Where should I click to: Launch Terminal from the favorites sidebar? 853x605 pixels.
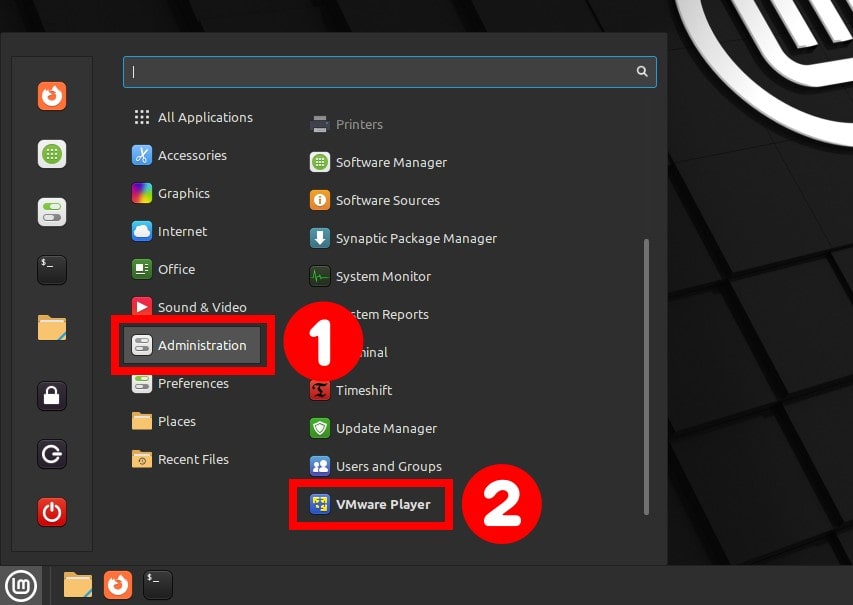tap(52, 270)
